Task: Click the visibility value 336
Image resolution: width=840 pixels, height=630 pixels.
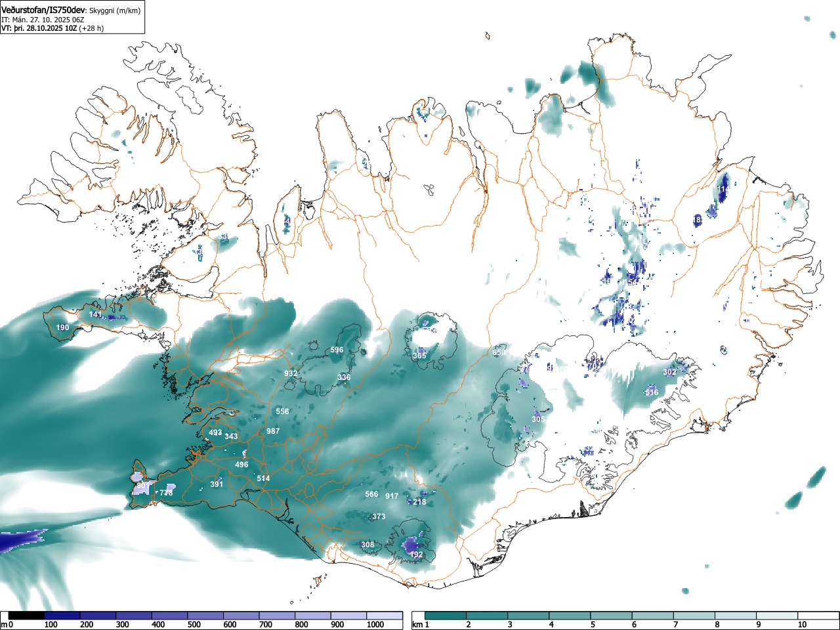Action: [344, 377]
